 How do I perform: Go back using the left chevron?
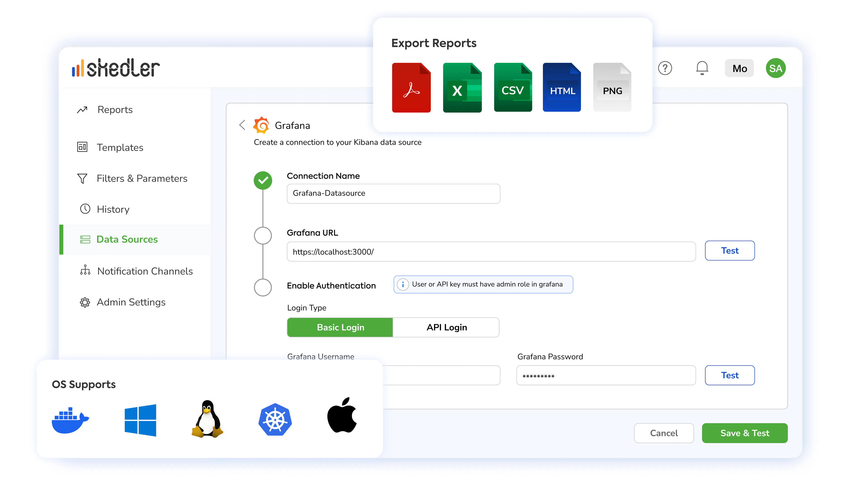coord(242,125)
